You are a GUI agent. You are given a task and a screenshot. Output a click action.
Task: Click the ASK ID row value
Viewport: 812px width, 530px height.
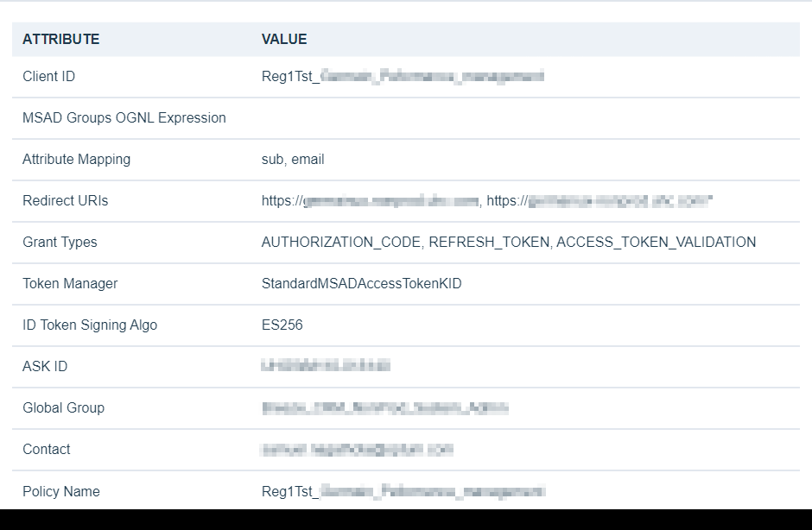[326, 367]
